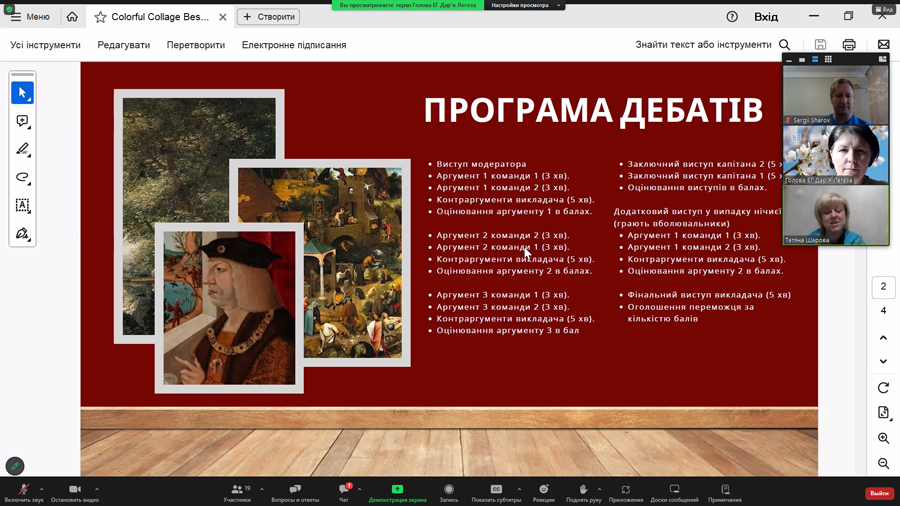Zoom out with the minus magnifier
The height and width of the screenshot is (506, 900).
click(x=883, y=463)
